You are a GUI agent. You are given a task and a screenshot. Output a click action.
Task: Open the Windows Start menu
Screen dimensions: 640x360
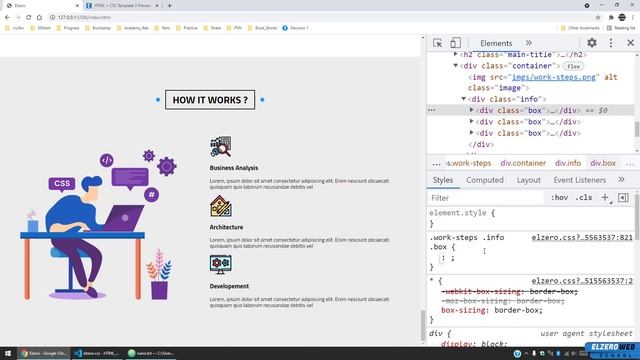8,353
